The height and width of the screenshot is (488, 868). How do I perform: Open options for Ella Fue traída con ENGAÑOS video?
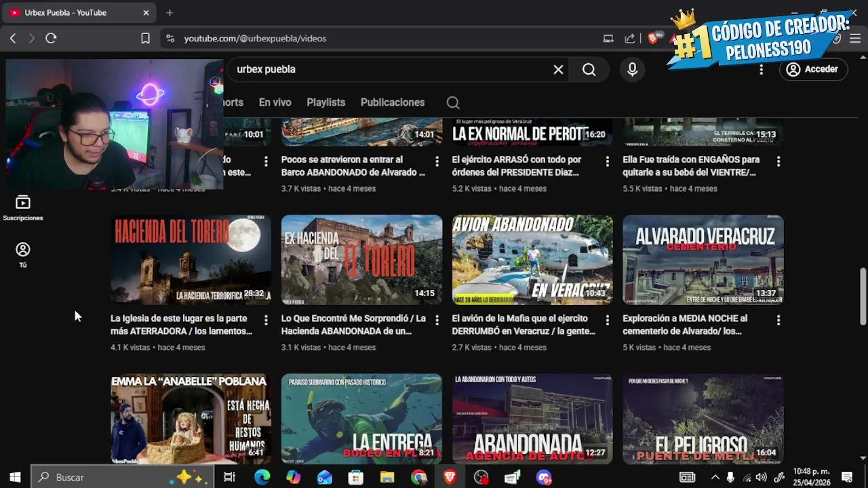coord(778,161)
